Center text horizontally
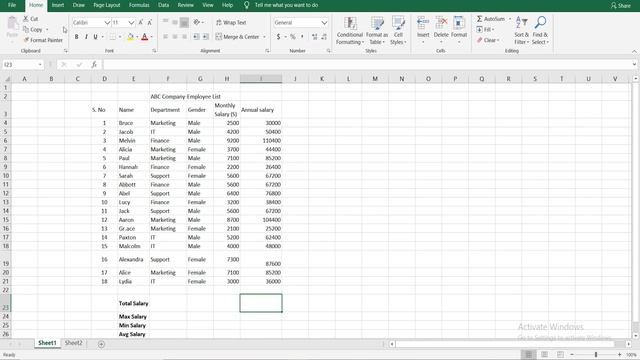The width and height of the screenshot is (640, 360). [x=175, y=37]
